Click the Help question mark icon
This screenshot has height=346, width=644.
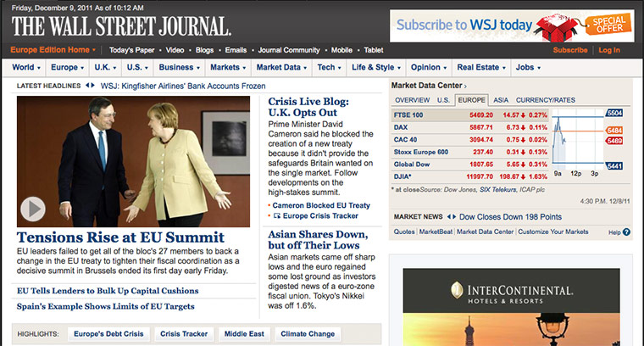pyautogui.click(x=626, y=232)
